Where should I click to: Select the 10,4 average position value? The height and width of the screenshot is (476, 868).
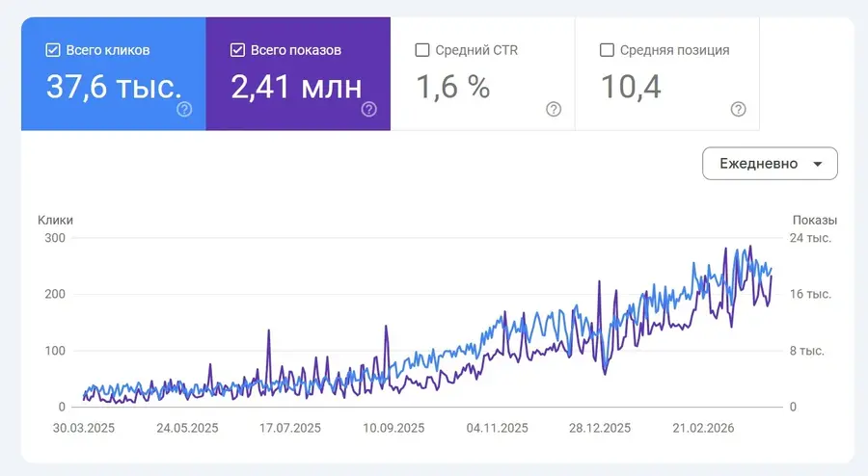(x=631, y=88)
